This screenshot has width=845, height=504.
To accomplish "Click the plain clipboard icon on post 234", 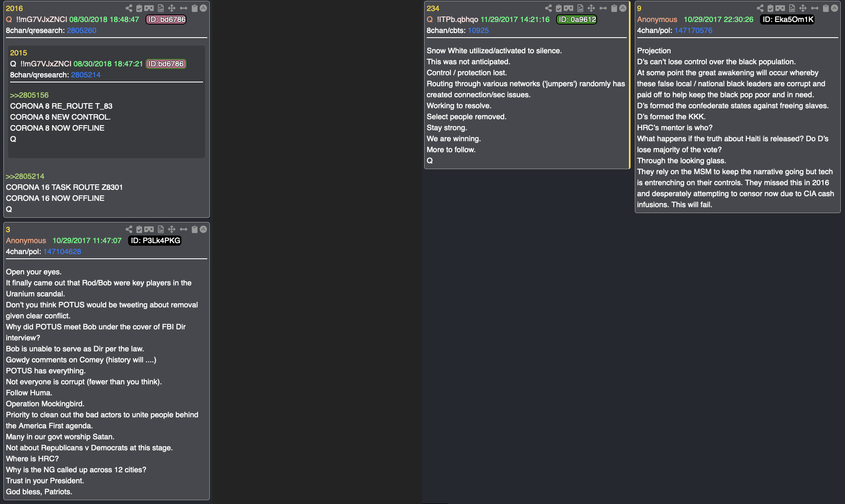I will 614,8.
